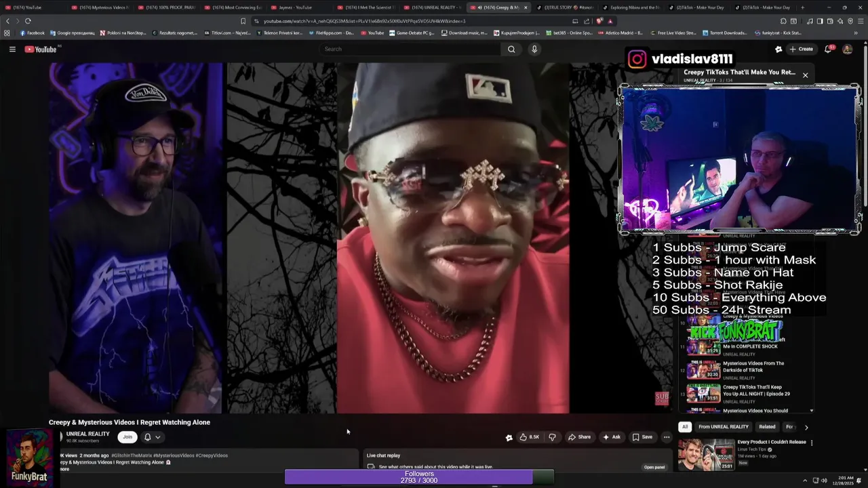Screen dimensions: 868x488
Task: Open options for Linus Tech Tips video
Action: pyautogui.click(x=812, y=443)
